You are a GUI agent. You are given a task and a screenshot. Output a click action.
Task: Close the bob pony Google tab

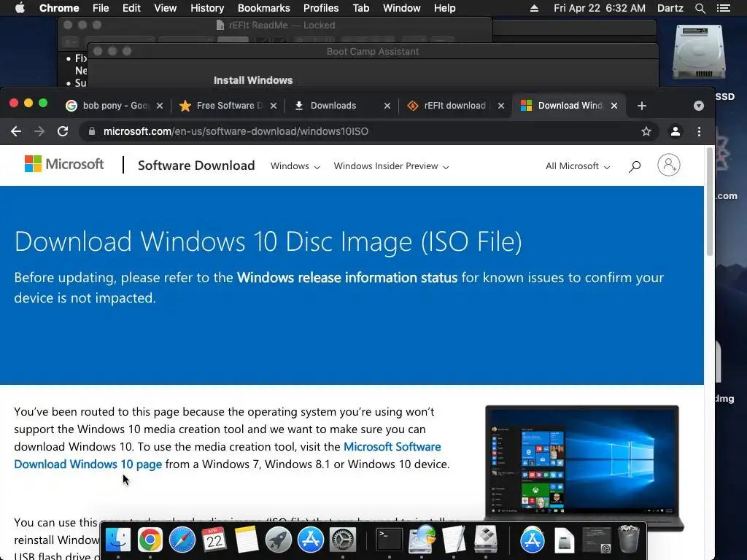point(160,106)
